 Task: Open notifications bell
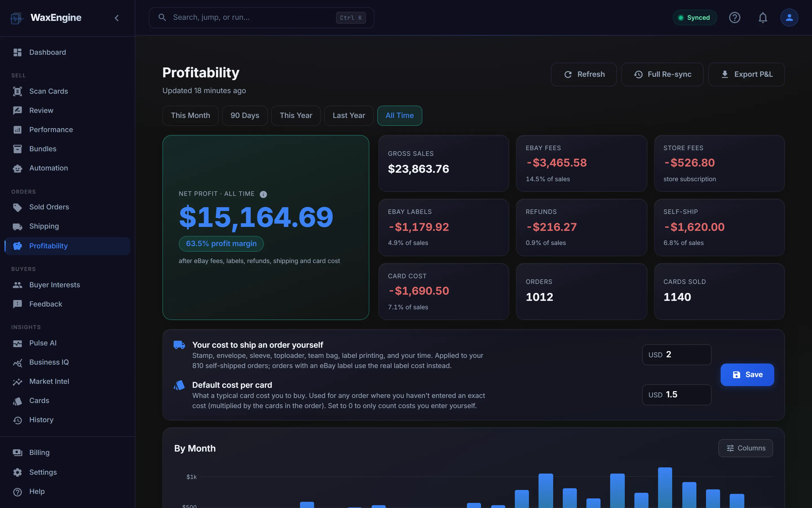pos(763,17)
